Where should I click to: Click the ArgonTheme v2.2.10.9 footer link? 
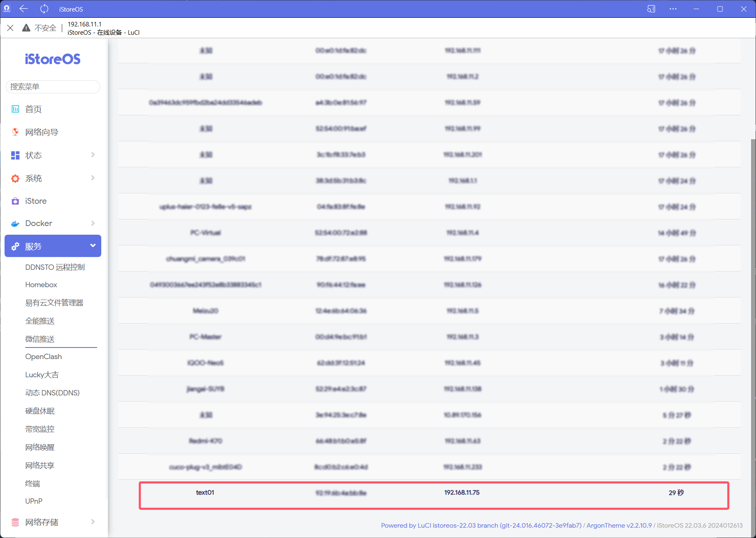tap(619, 526)
